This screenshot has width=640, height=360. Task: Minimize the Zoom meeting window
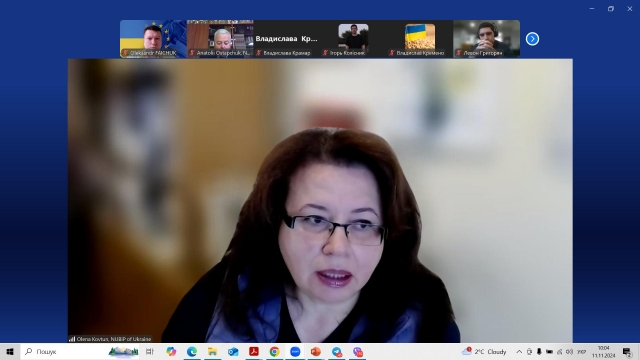[x=592, y=9]
